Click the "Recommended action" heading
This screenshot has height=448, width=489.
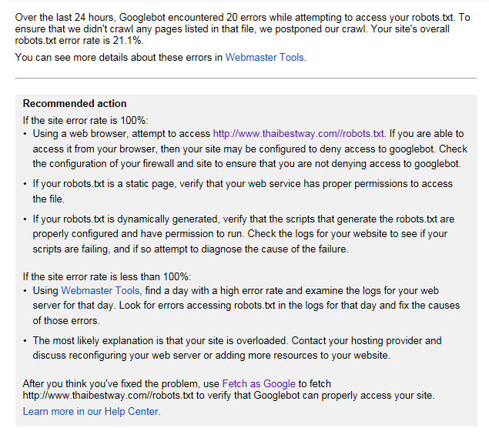click(75, 103)
